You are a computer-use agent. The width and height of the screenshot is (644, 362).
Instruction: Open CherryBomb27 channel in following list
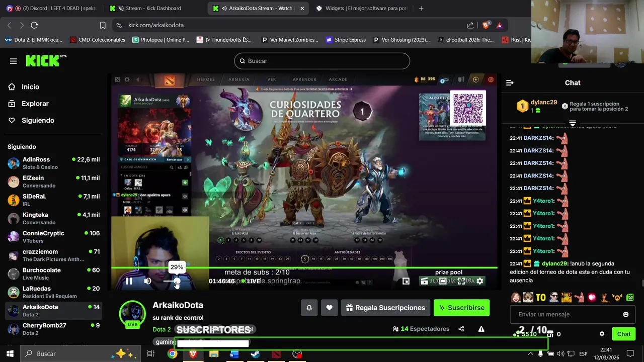pyautogui.click(x=54, y=329)
